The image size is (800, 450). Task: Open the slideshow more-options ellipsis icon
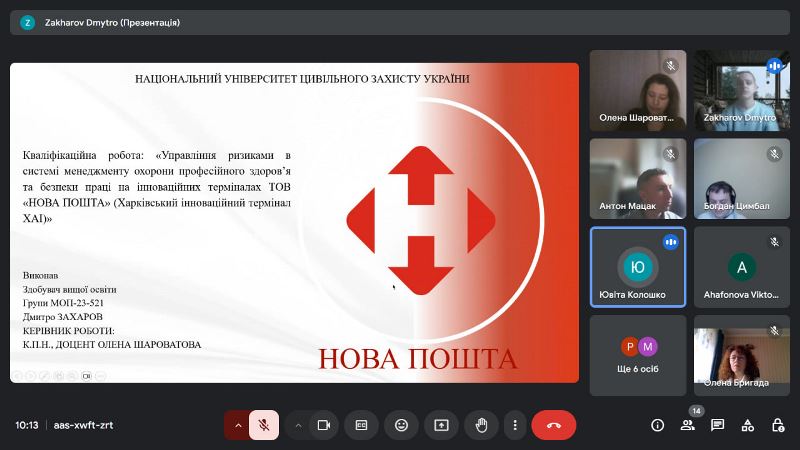(x=101, y=376)
